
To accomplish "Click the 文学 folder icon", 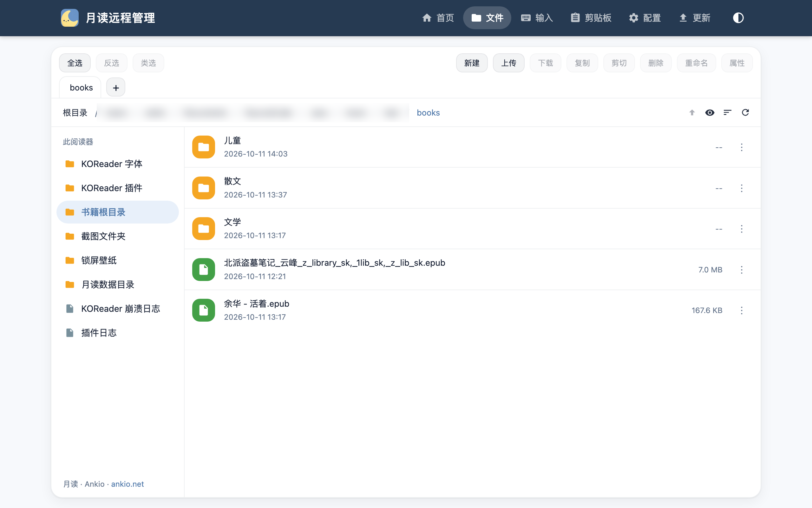I will coord(204,229).
